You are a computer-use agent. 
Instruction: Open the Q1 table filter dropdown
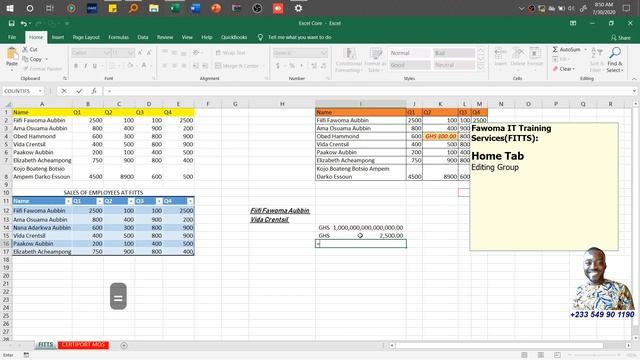(99, 201)
